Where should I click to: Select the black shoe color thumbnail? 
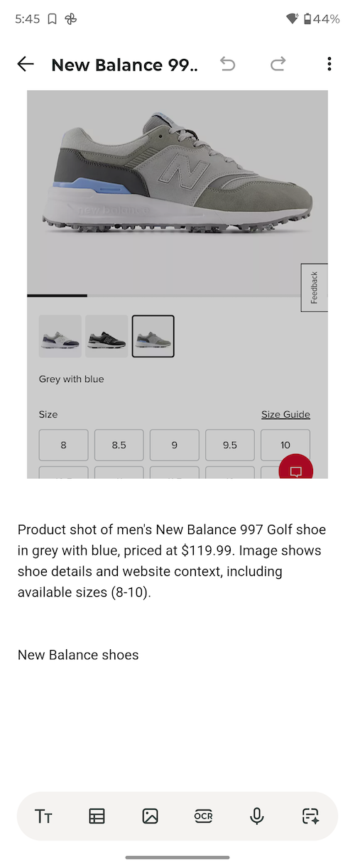coord(106,336)
